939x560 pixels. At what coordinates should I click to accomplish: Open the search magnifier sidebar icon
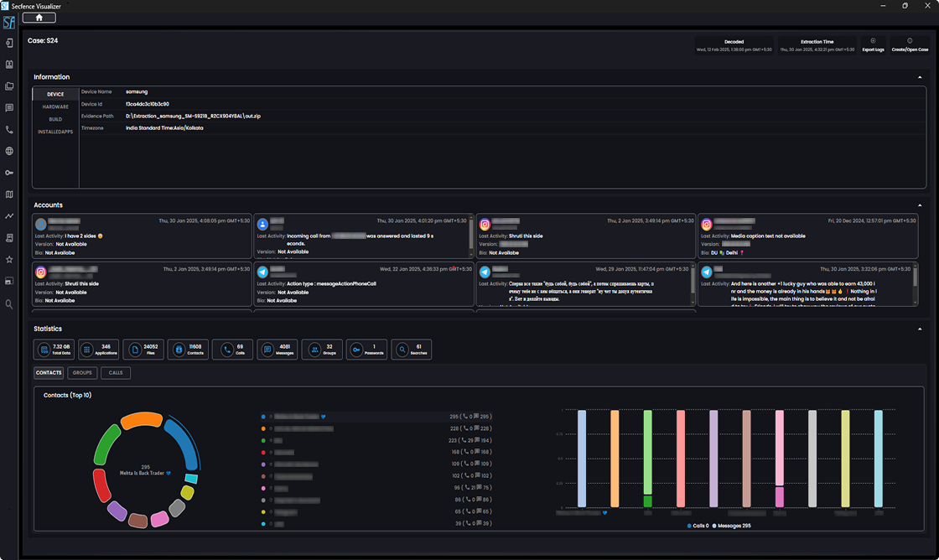coord(9,304)
